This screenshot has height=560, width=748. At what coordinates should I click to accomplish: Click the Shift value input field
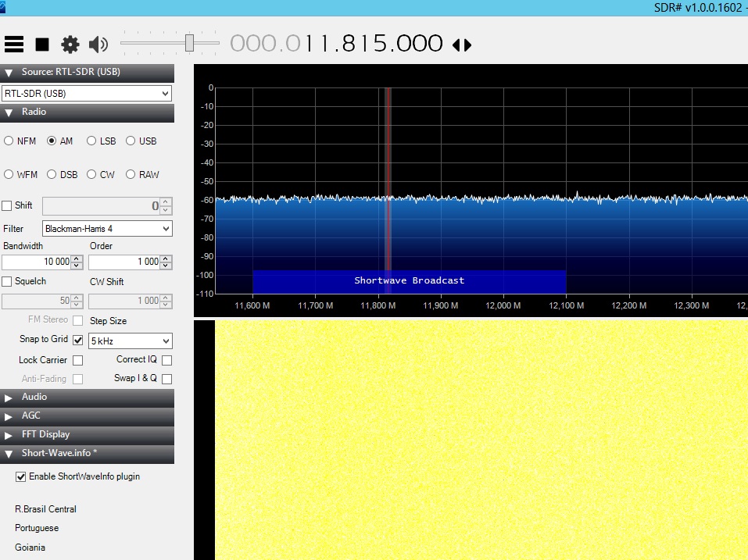coord(102,206)
